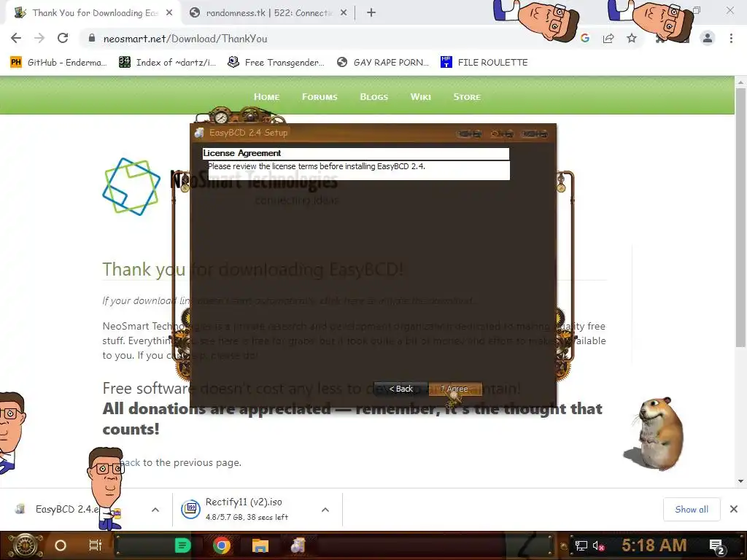Viewport: 747px width, 560px height.
Task: Open Cortana circle on taskbar
Action: (x=61, y=545)
